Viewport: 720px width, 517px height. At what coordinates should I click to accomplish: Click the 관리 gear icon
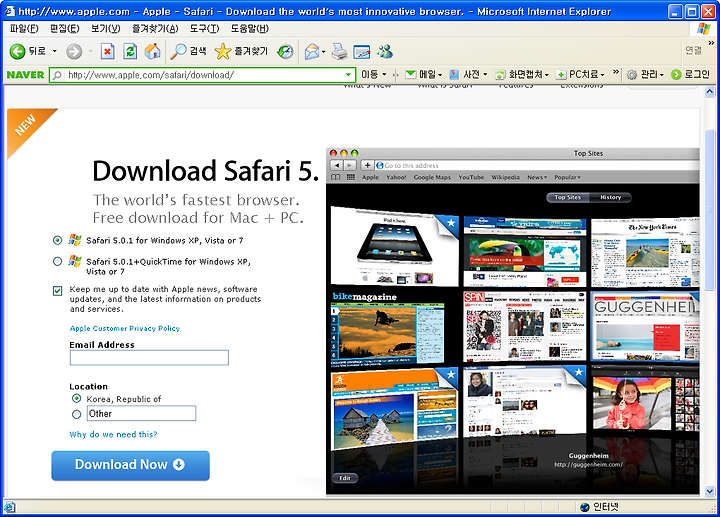point(632,74)
